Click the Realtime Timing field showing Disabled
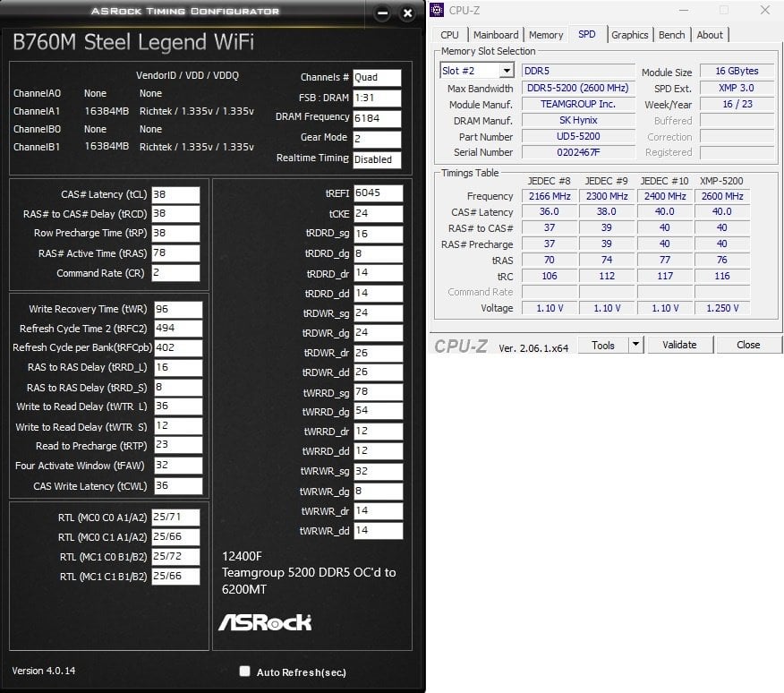Screen dimensions: 784x693 coord(377,159)
